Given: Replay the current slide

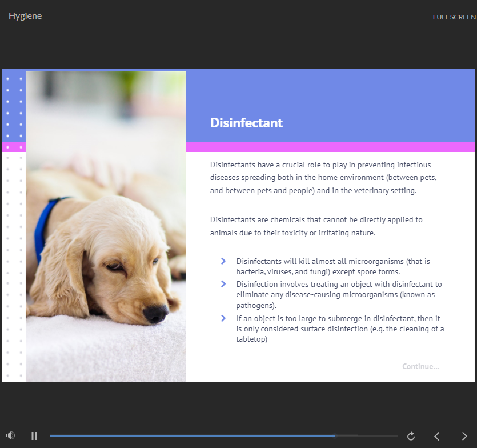Looking at the screenshot, I should pyautogui.click(x=411, y=436).
